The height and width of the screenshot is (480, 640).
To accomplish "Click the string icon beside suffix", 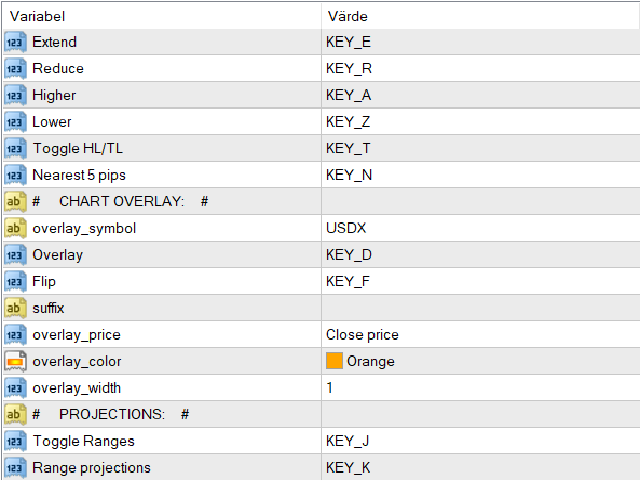I will coord(14,308).
